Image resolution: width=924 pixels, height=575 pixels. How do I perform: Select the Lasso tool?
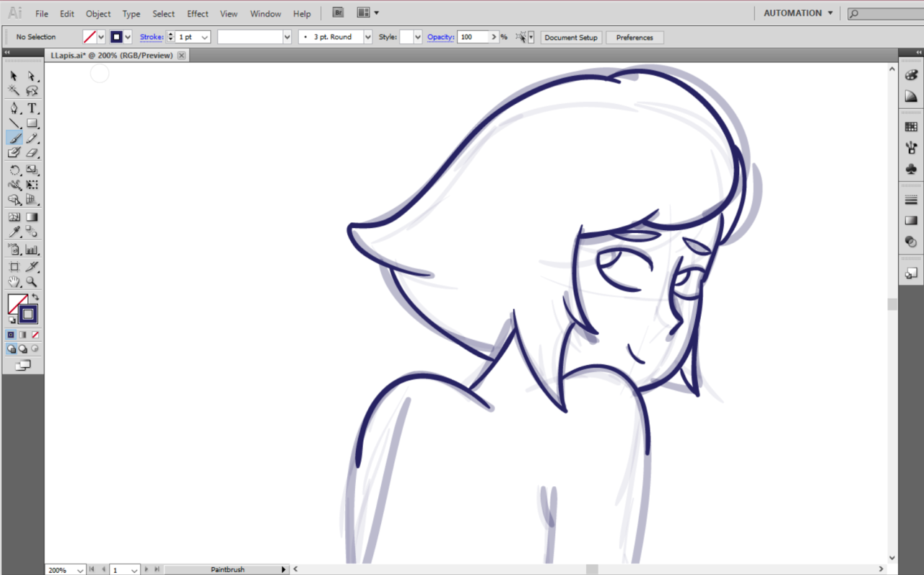point(32,91)
